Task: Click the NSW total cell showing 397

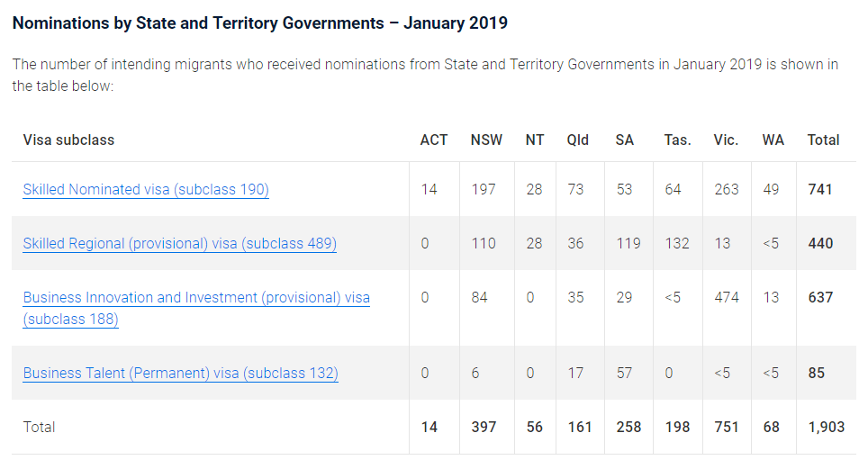Action: click(484, 428)
